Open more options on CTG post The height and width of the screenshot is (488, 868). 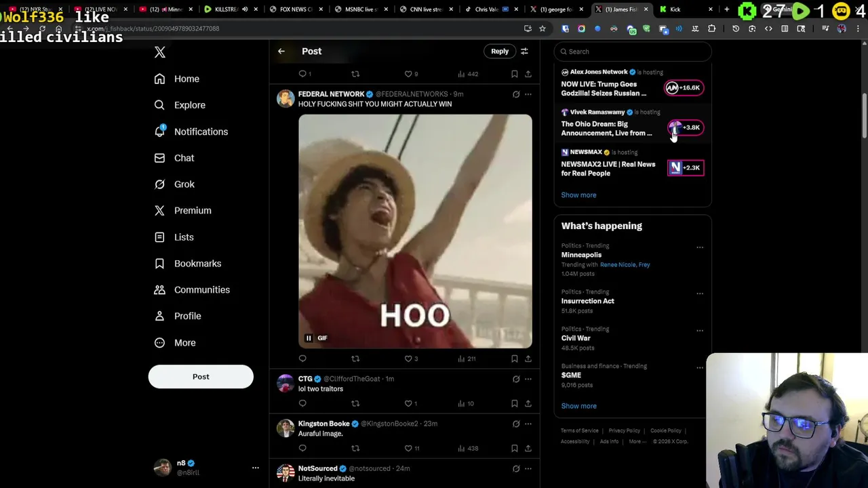click(528, 379)
